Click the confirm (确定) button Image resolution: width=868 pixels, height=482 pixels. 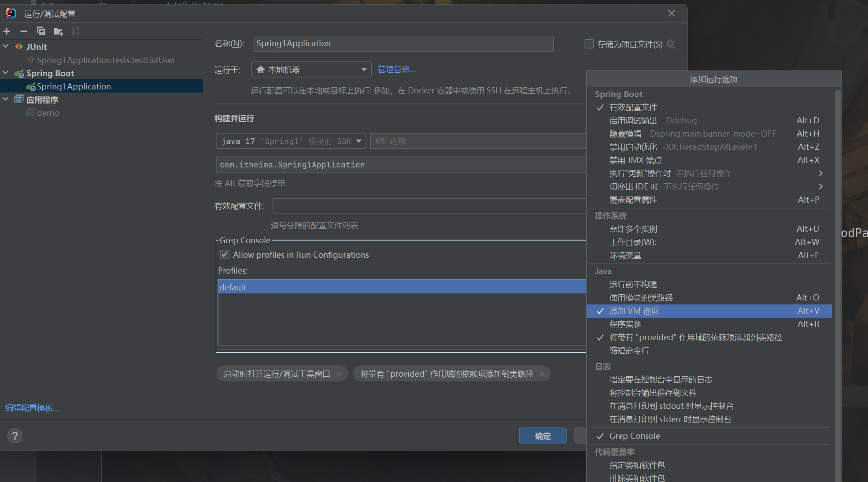click(543, 436)
